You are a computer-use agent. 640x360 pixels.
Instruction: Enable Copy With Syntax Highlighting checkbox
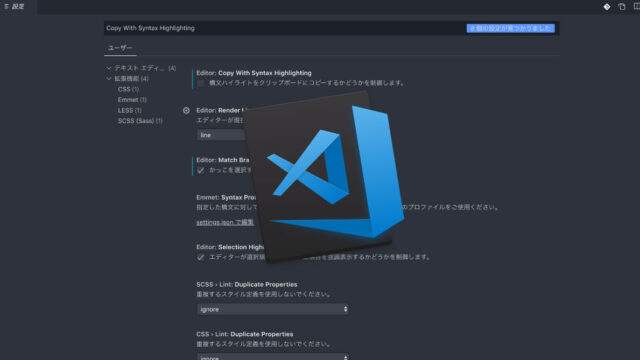point(200,83)
